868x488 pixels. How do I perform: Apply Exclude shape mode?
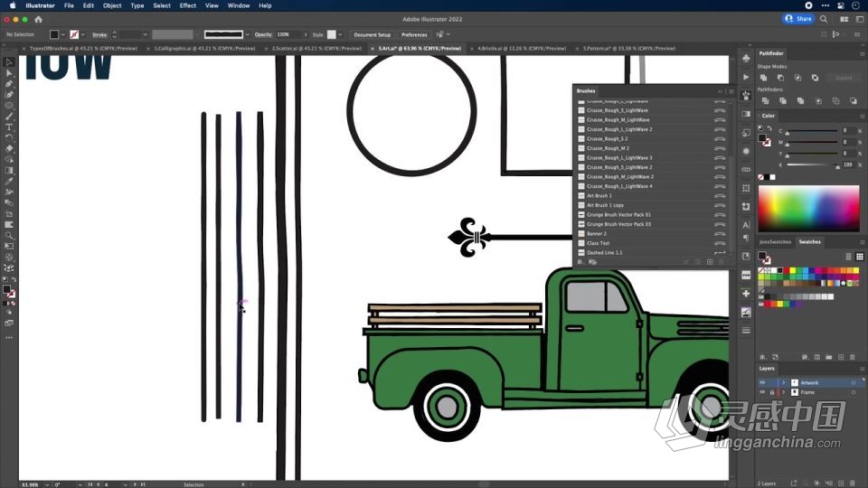click(815, 78)
